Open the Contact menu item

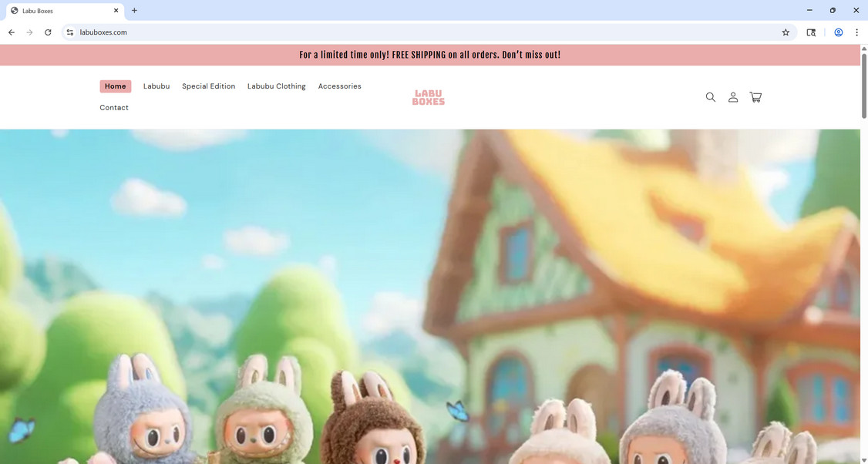[114, 108]
